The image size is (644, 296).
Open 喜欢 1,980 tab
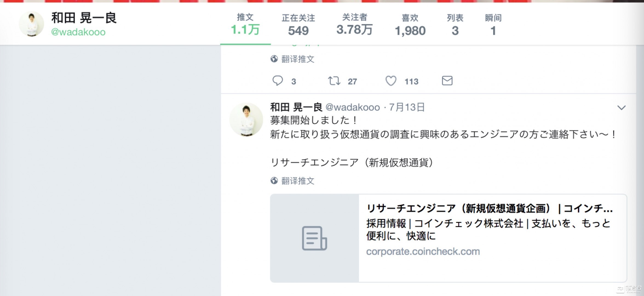[410, 25]
